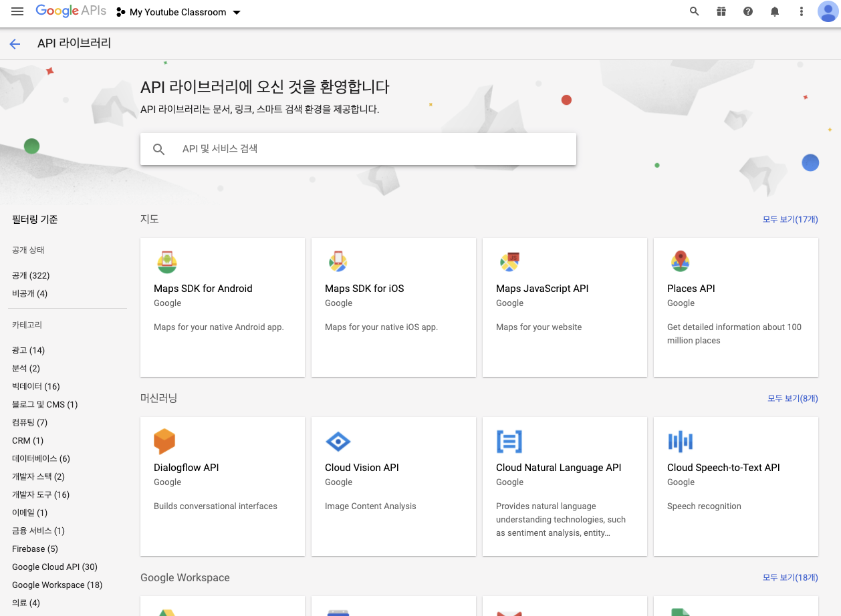Click the Maps JavaScript API icon

pos(509,262)
